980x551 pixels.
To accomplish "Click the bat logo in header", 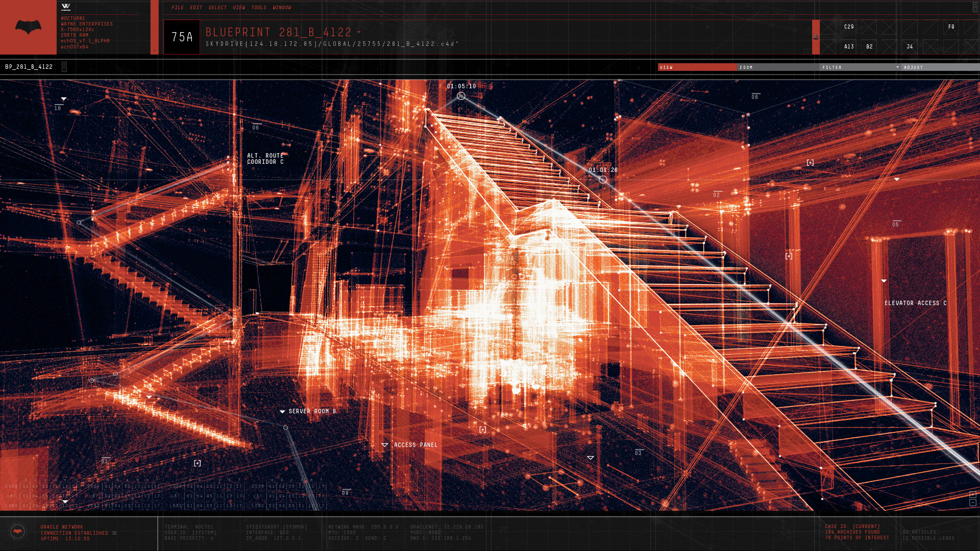I will pos(28,27).
